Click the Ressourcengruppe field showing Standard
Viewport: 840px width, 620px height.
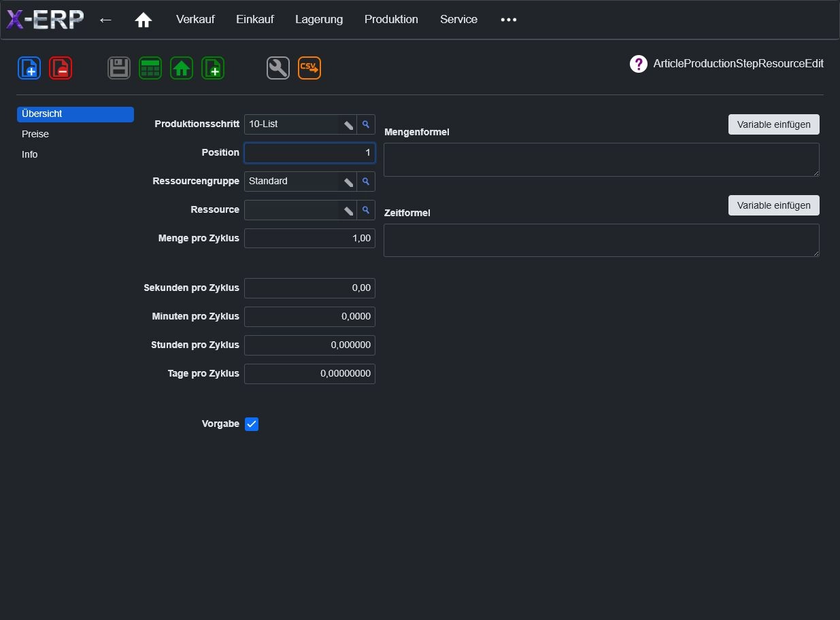[x=292, y=182]
